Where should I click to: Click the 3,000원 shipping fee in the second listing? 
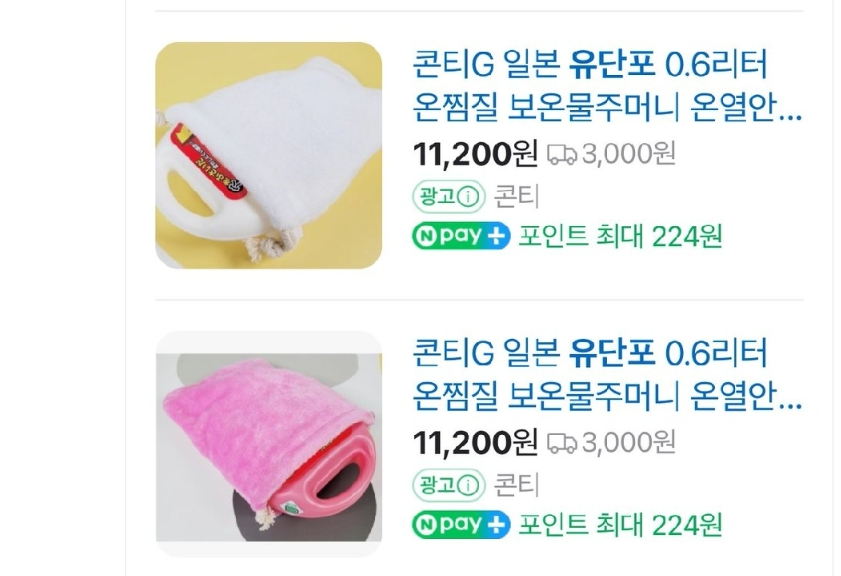point(628,443)
